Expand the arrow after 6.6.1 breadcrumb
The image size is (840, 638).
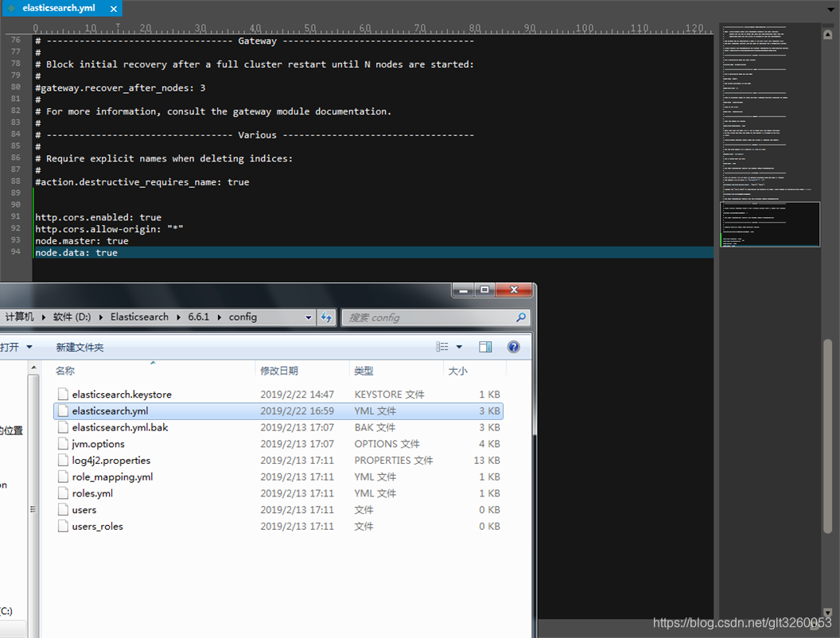click(x=219, y=317)
